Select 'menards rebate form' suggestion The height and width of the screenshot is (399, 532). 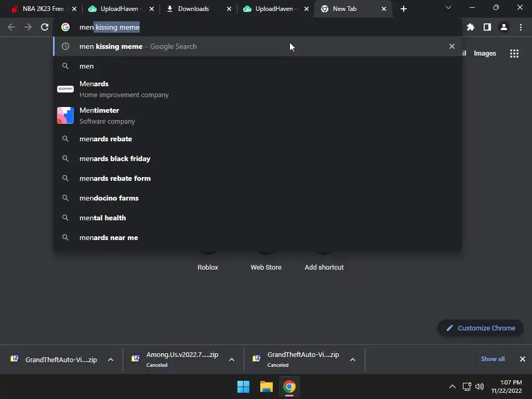pyautogui.click(x=258, y=178)
